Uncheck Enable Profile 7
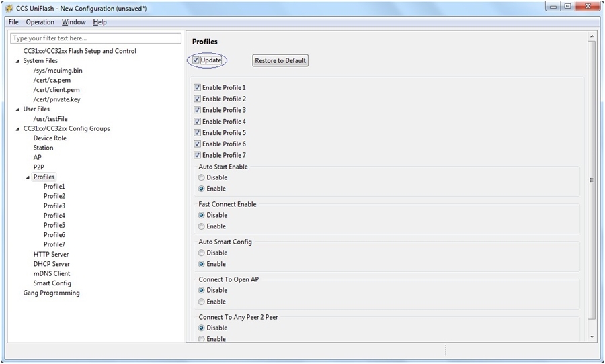Screen dimensions: 605x364 [x=197, y=155]
